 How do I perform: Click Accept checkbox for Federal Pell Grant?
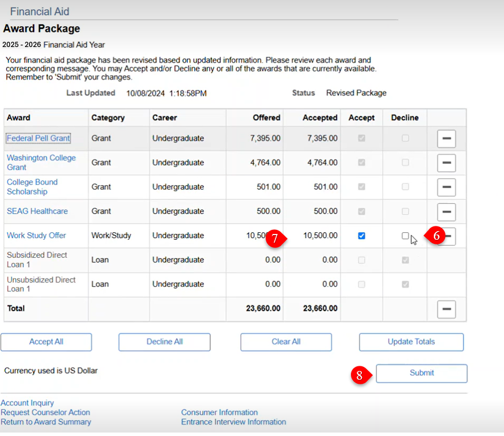point(362,138)
